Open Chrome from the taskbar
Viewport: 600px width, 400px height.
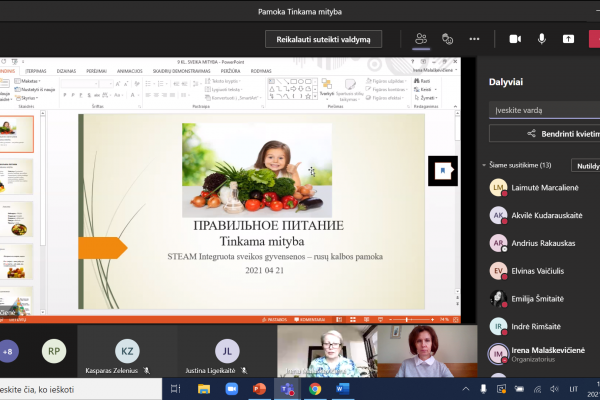tap(315, 389)
